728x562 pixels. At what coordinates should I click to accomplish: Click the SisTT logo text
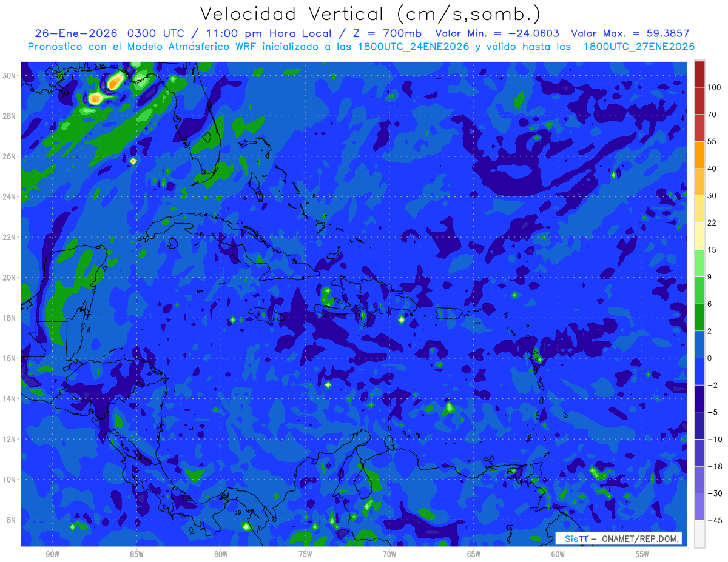point(576,538)
